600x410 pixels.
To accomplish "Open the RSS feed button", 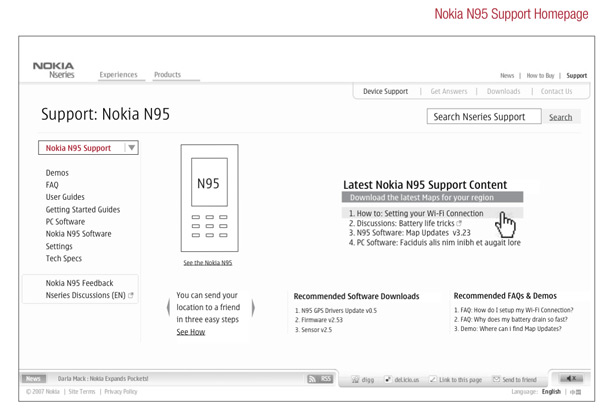I will click(320, 379).
